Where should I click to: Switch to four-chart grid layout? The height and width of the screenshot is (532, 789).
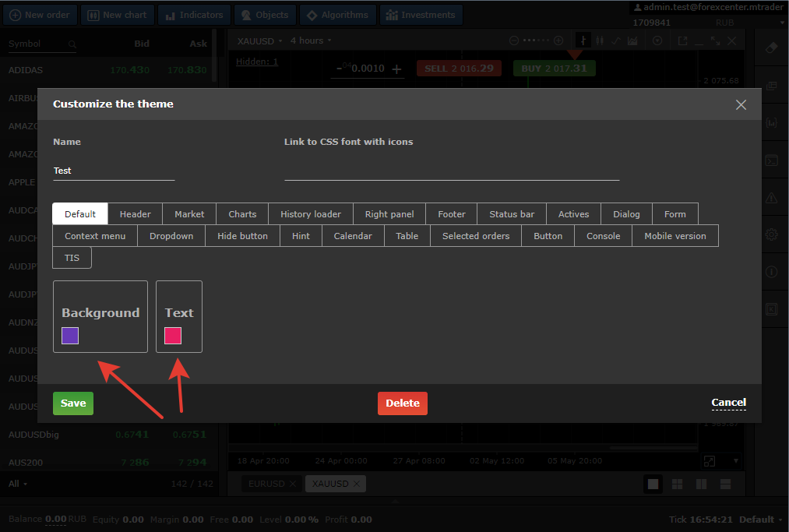[x=677, y=484]
